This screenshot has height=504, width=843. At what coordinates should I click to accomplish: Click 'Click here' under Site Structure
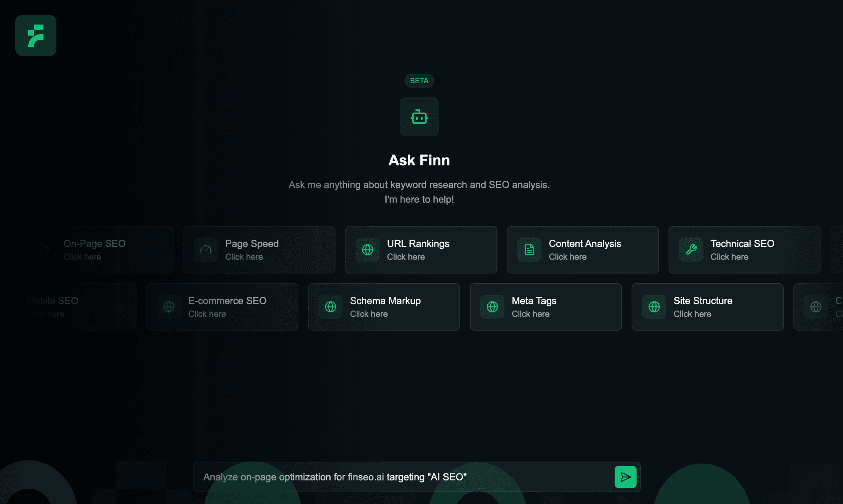point(692,314)
